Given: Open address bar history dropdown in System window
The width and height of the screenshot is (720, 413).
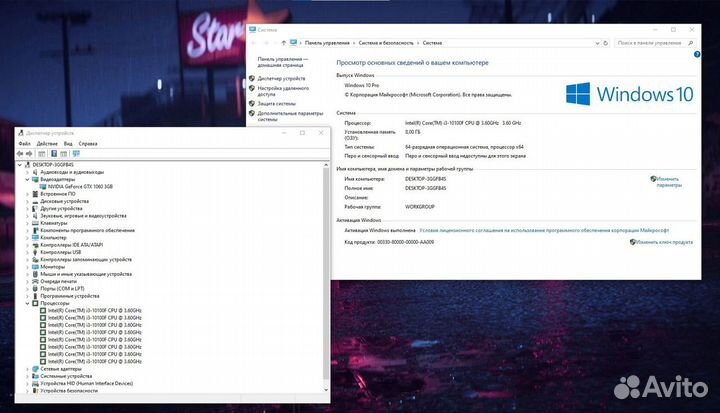Looking at the screenshot, I should (x=597, y=43).
